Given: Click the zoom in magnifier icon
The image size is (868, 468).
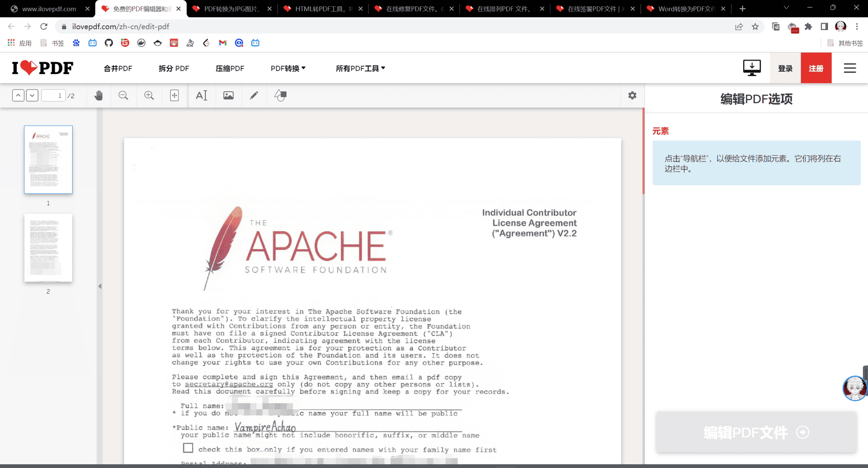Looking at the screenshot, I should 149,95.
